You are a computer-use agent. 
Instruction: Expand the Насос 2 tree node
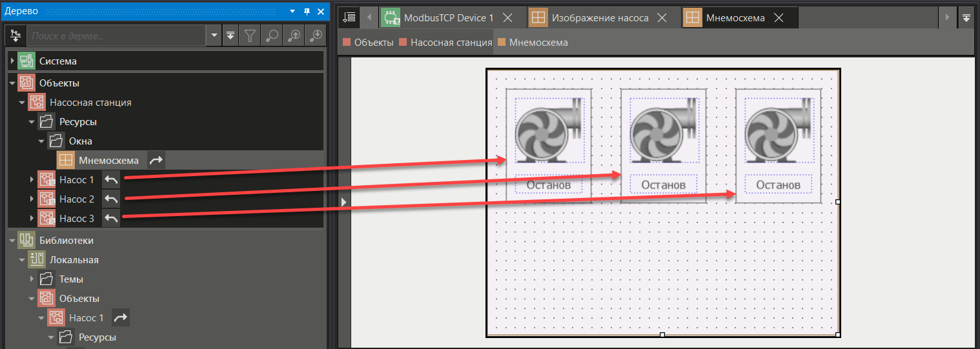[32, 199]
